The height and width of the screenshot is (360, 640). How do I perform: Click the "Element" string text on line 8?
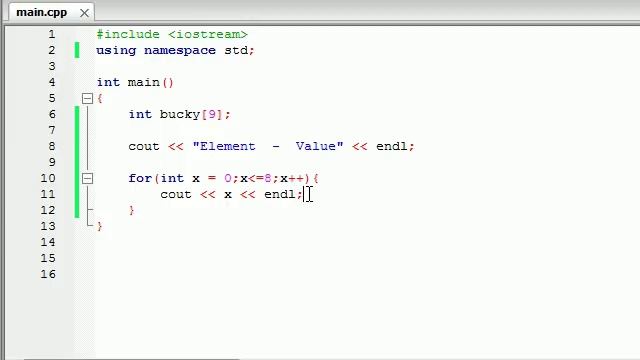click(227, 146)
